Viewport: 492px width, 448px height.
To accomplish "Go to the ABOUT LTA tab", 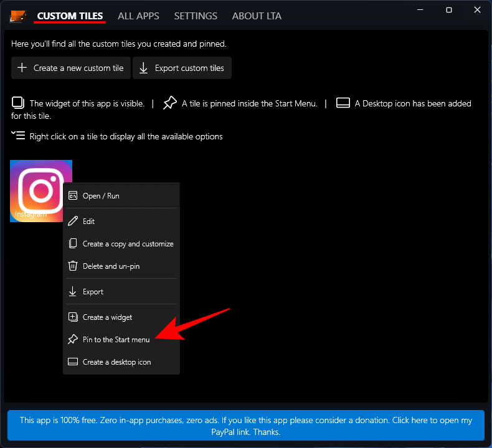I will [x=257, y=16].
